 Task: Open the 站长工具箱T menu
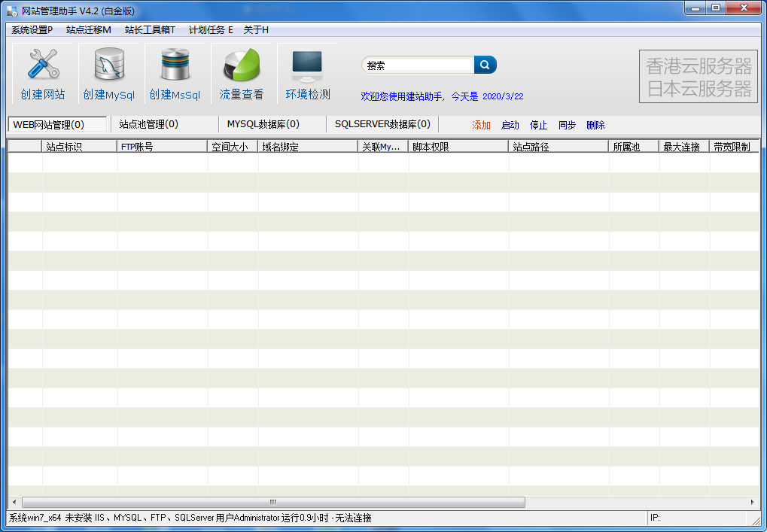click(150, 30)
